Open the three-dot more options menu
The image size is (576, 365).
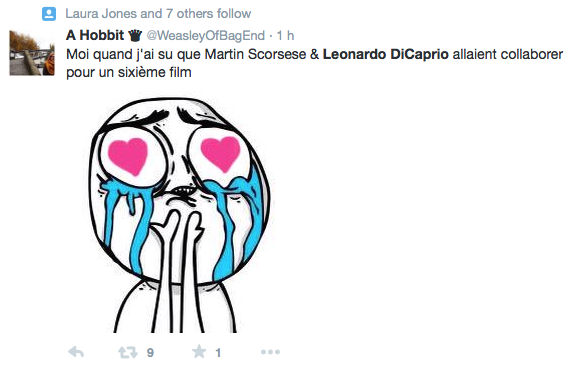270,352
